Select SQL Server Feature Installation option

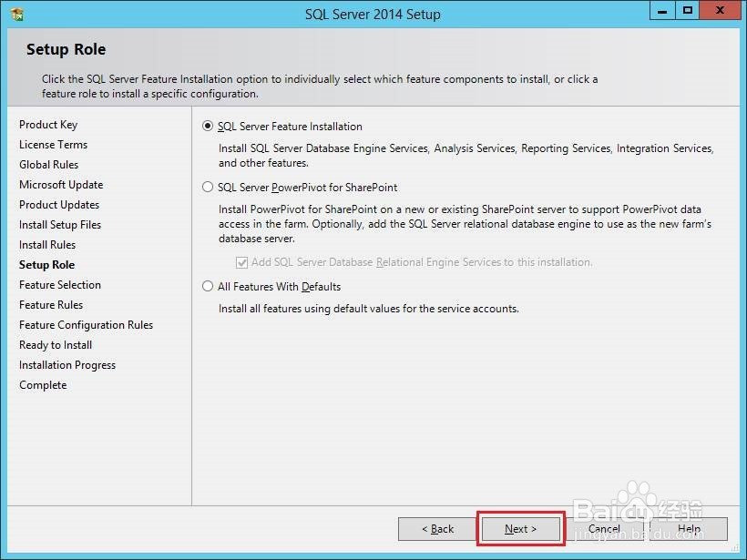pos(208,127)
